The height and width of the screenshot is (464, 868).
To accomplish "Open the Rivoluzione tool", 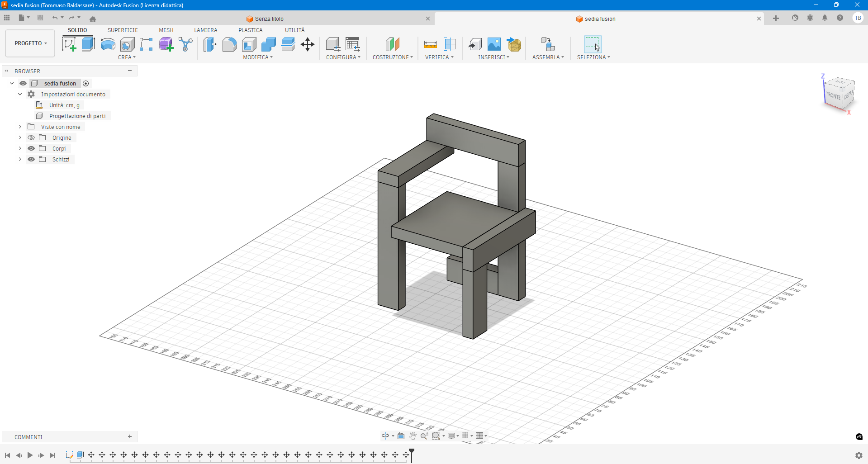I will click(107, 44).
